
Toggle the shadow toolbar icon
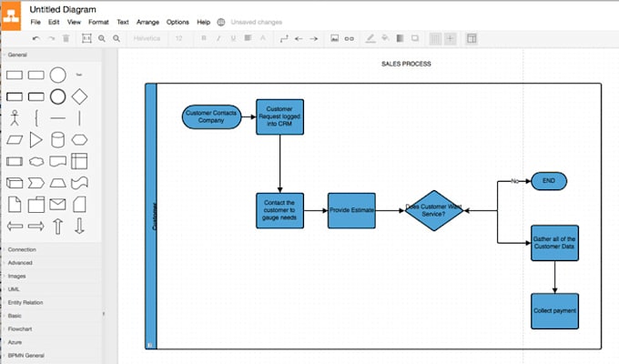tap(415, 38)
